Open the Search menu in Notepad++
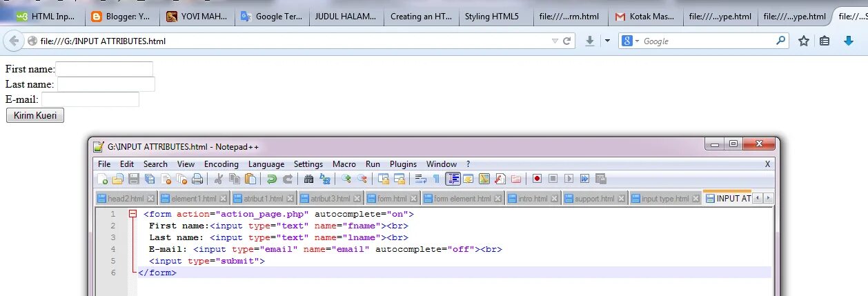This screenshot has width=868, height=296. [155, 164]
